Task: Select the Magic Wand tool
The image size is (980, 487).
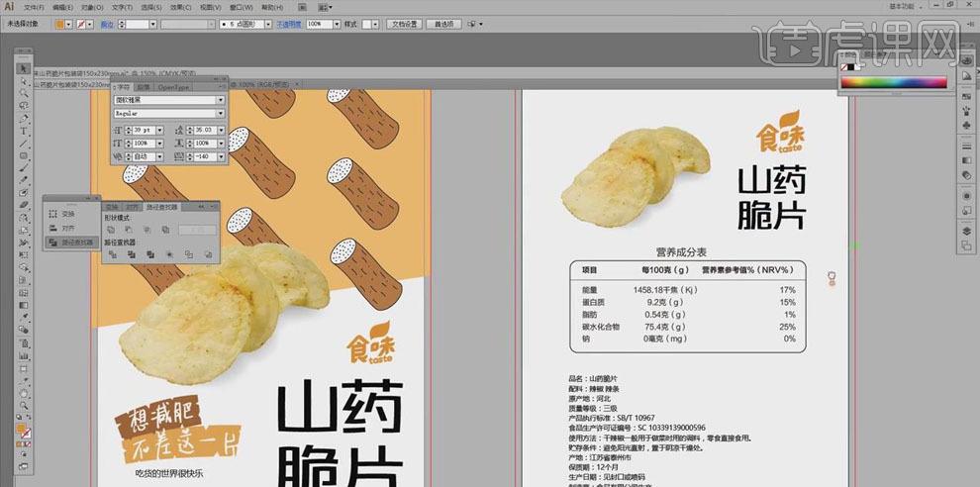Action: tap(24, 93)
